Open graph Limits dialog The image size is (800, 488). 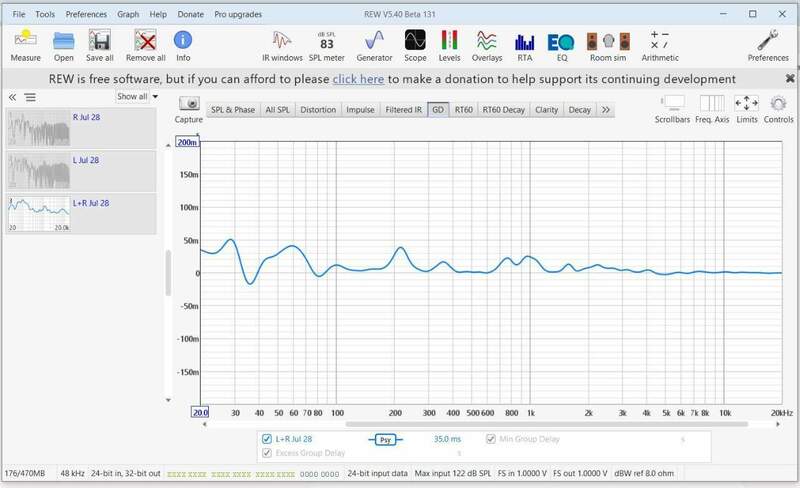[x=746, y=109]
